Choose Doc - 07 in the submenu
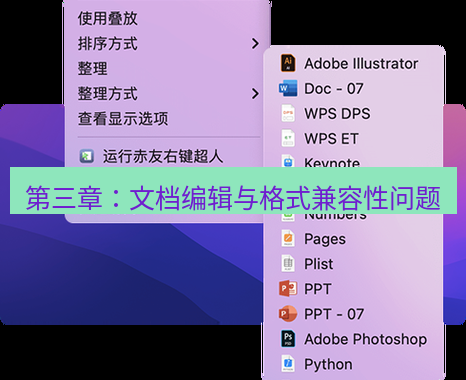Viewport: 466px width, 380px height. pos(334,89)
